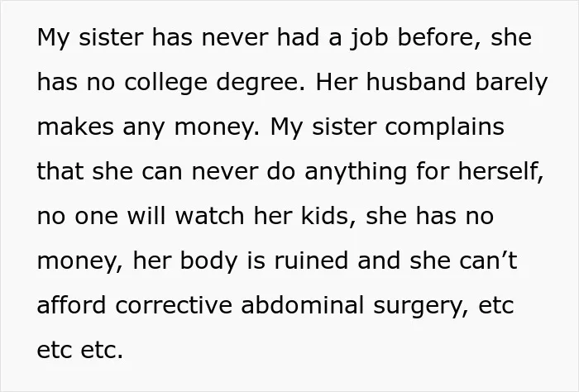Click the word "money" before "her body"
The image size is (579, 392).
pyautogui.click(x=79, y=262)
